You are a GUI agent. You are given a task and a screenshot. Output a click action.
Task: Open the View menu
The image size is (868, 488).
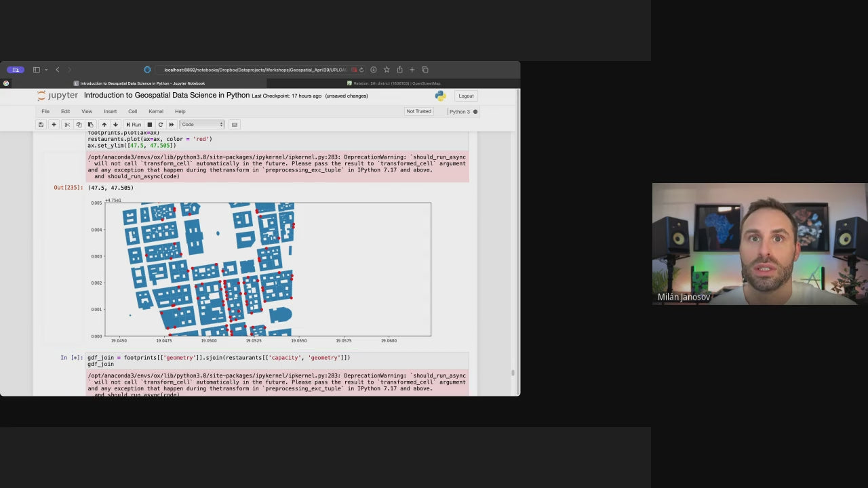coord(87,111)
